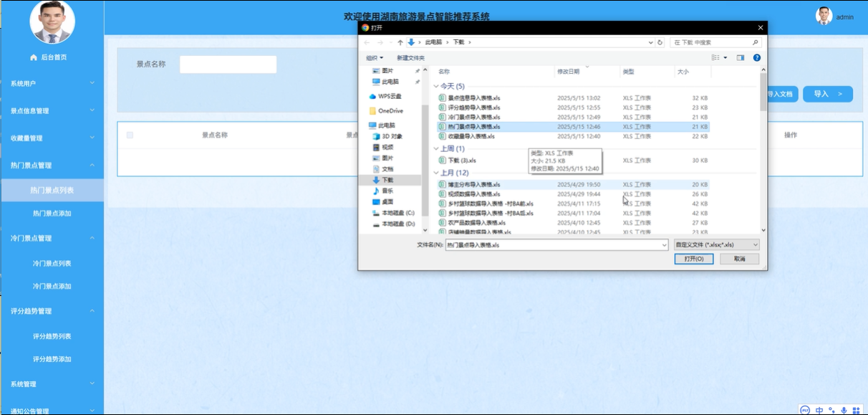Click the large profile photo in sidebar
The height and width of the screenshot is (415, 868).
pos(52,22)
